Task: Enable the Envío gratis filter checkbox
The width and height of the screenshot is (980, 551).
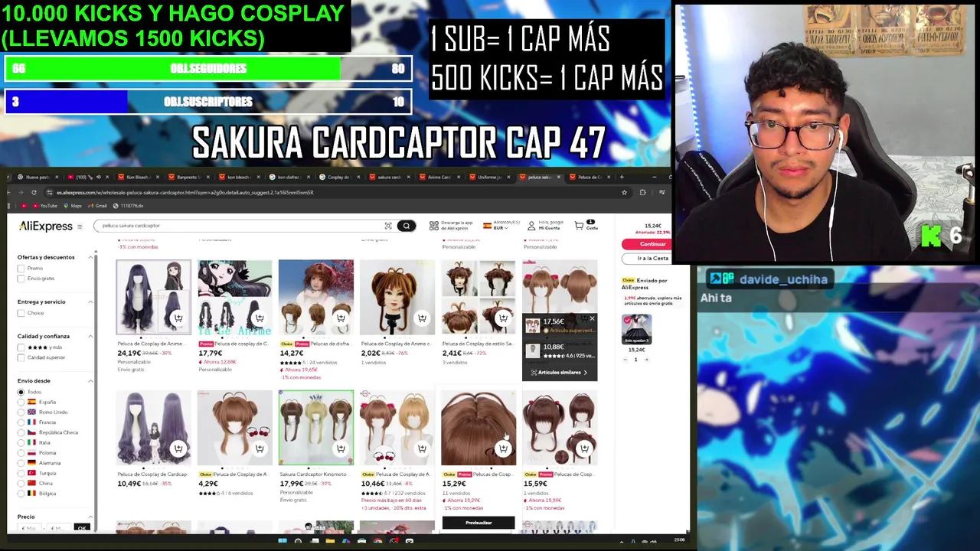Action: [21, 279]
